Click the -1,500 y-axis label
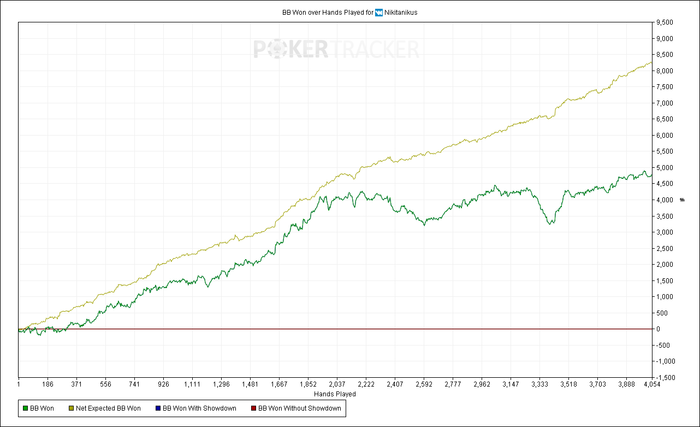The height and width of the screenshot is (427, 700). click(666, 377)
